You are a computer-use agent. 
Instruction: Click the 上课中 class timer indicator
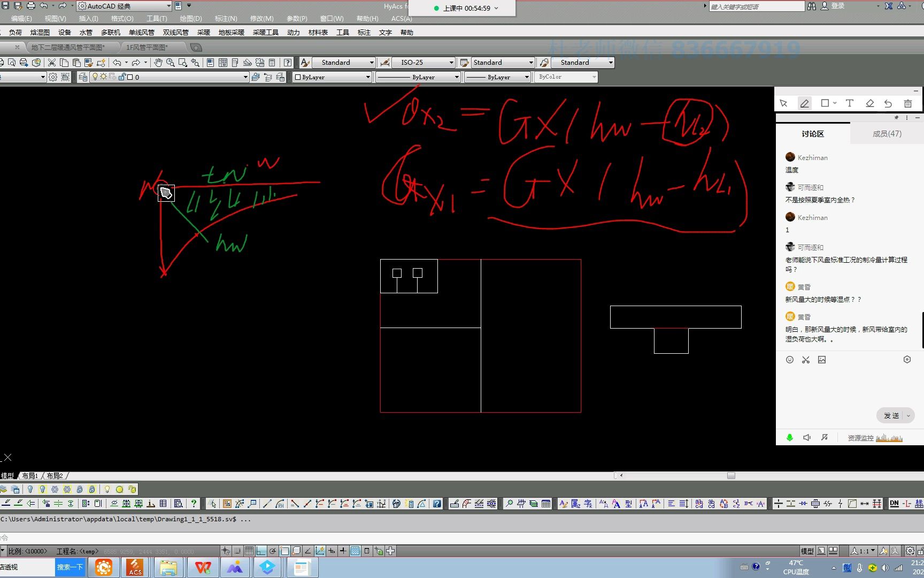tap(466, 8)
